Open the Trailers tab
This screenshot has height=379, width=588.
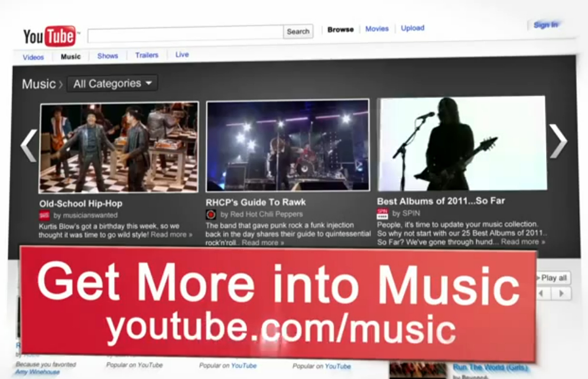[147, 55]
